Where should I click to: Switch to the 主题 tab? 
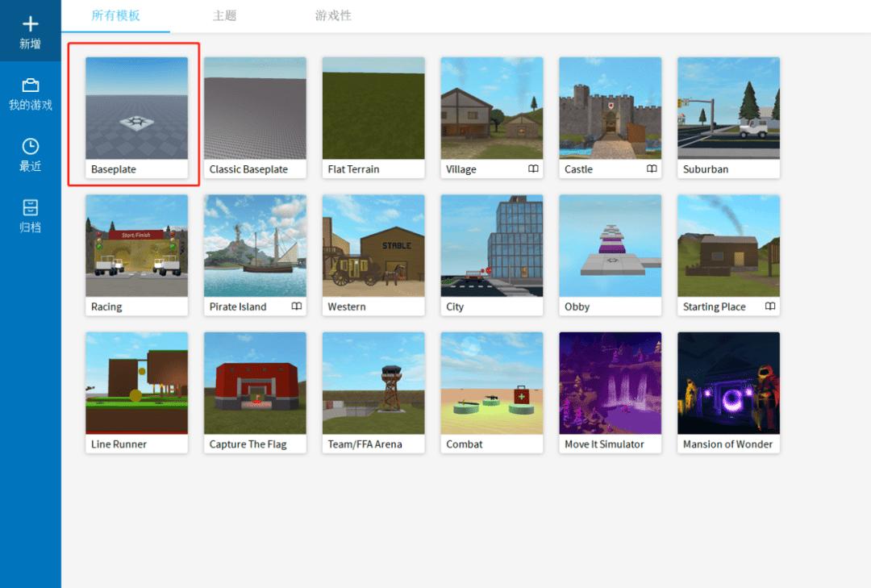[x=224, y=16]
